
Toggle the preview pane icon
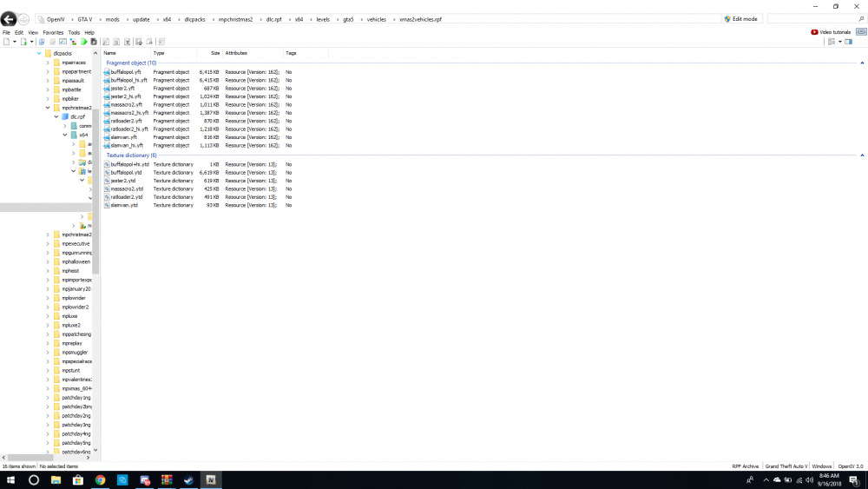[x=849, y=42]
